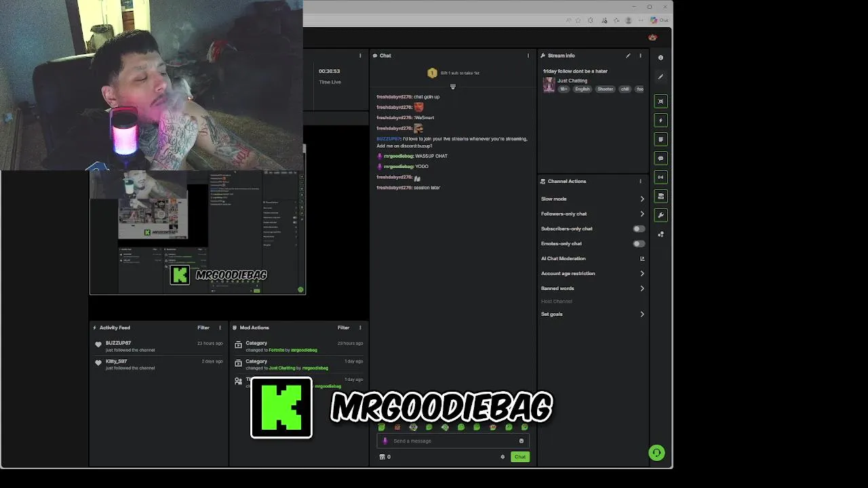Open Activity Feed three-dot menu
The width and height of the screenshot is (868, 488).
point(220,327)
